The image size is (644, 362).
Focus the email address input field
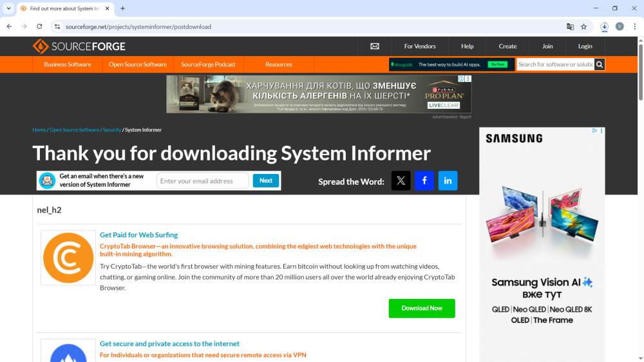[x=202, y=181]
